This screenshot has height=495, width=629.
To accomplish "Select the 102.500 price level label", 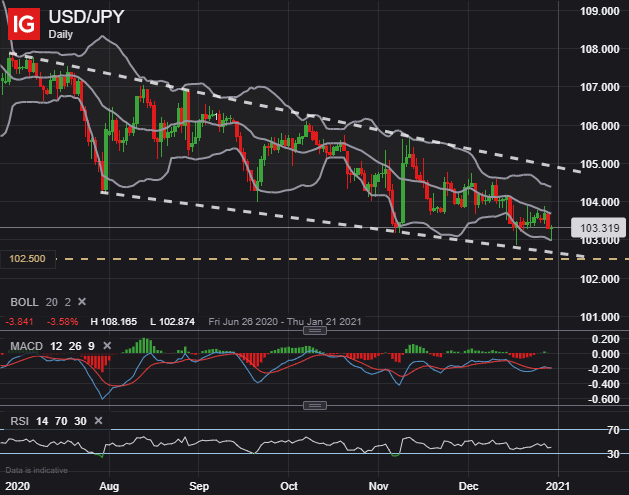I will point(27,259).
